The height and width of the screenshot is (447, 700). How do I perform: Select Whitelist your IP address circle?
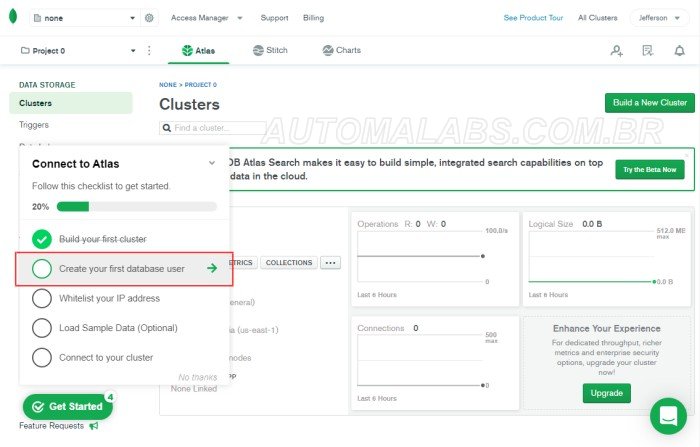(42, 298)
